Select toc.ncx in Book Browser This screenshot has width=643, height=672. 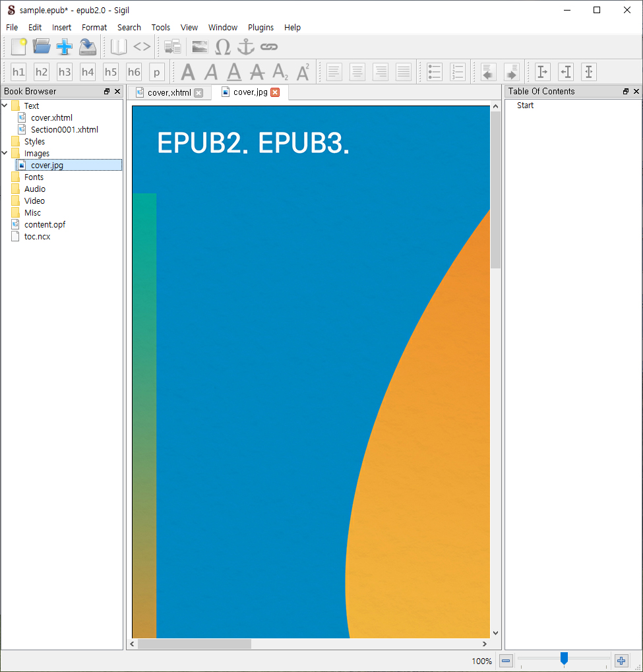point(37,237)
